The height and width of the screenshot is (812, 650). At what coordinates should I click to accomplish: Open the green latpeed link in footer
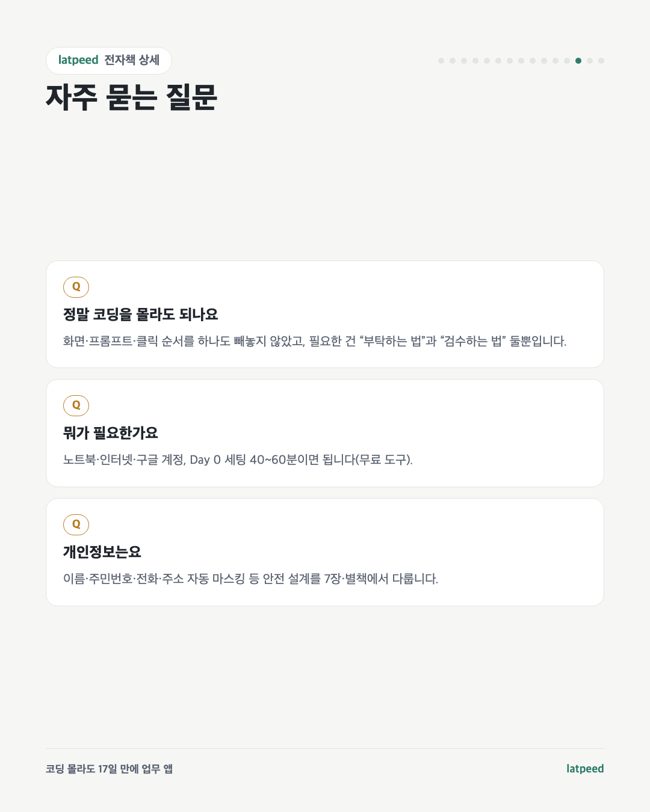585,769
